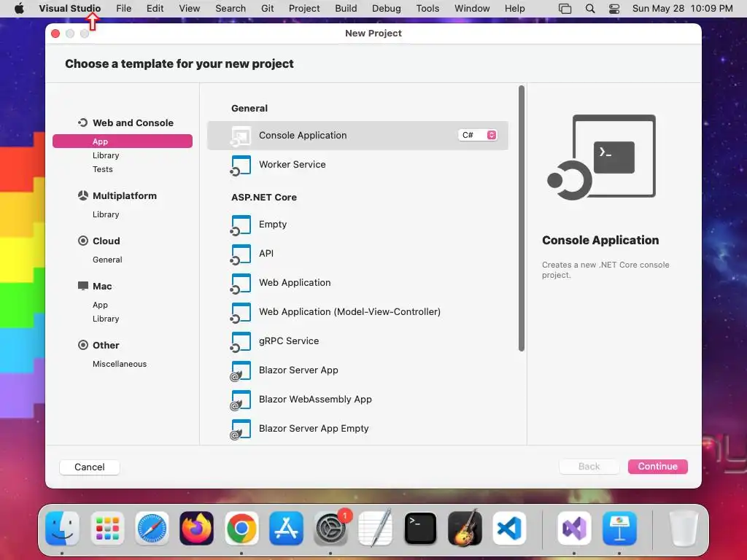Click the Worker Service template icon
The height and width of the screenshot is (560, 747).
coord(241,166)
